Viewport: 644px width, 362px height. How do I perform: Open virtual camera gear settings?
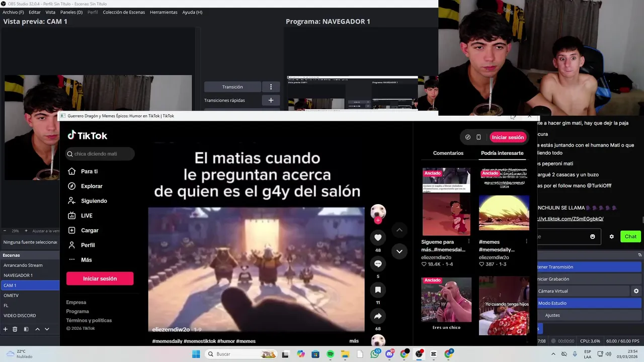pos(636,291)
